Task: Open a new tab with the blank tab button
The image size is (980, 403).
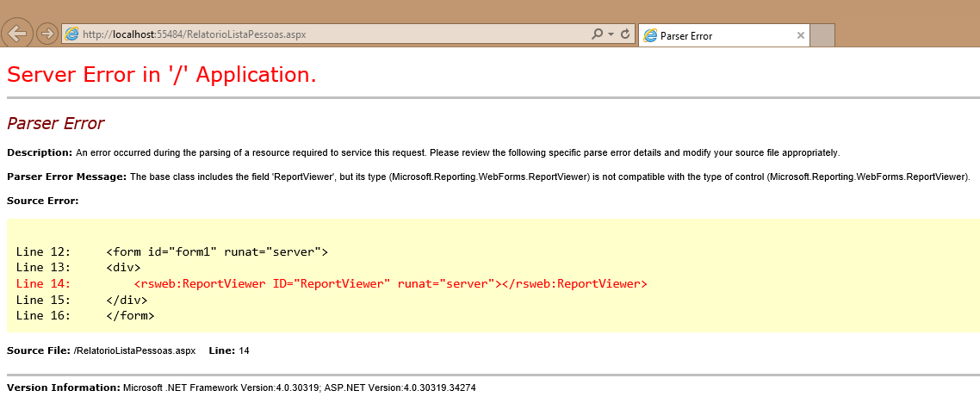Action: click(822, 36)
